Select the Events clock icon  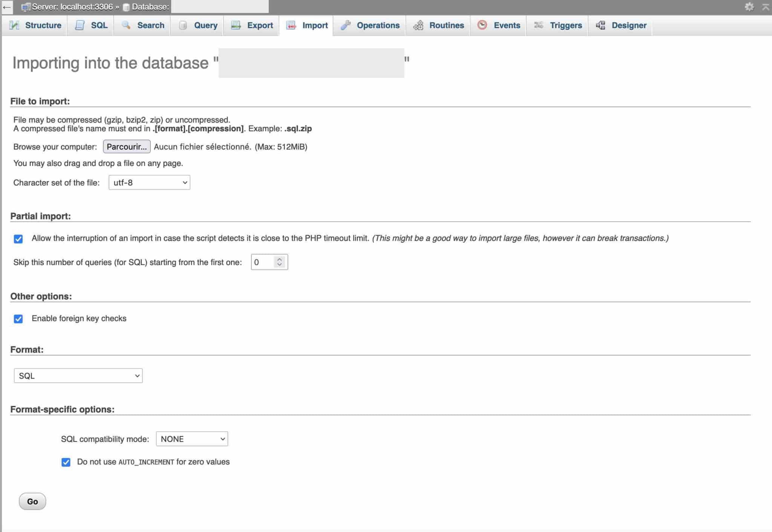482,25
